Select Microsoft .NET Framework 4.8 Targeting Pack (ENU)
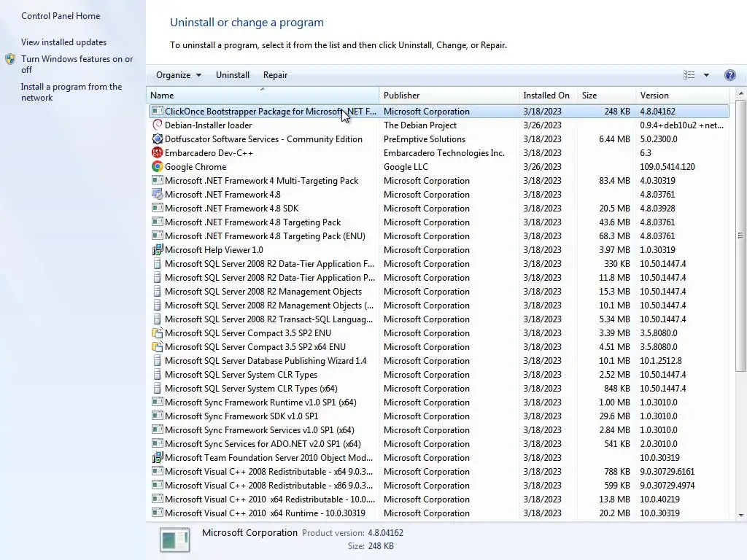 (x=438, y=236)
